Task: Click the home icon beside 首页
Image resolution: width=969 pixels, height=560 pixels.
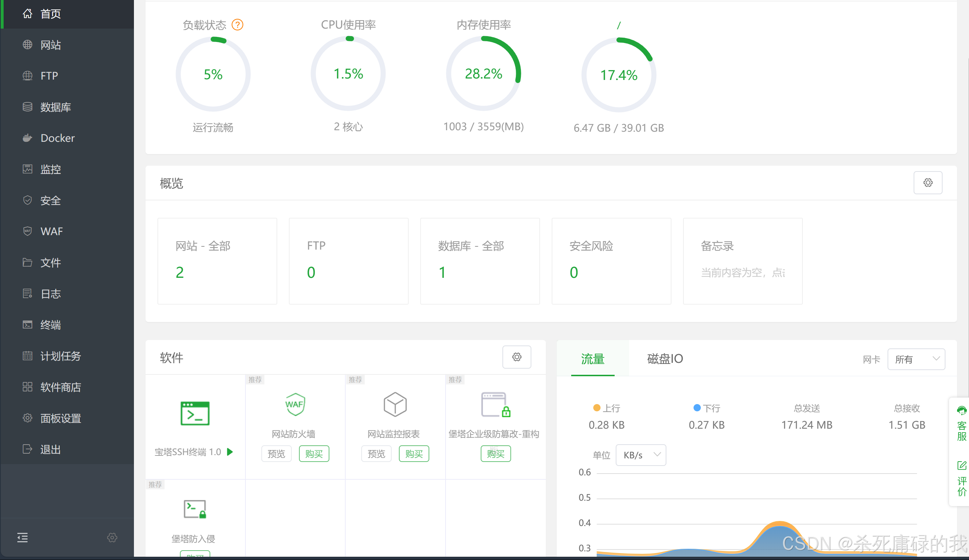Action: (27, 14)
